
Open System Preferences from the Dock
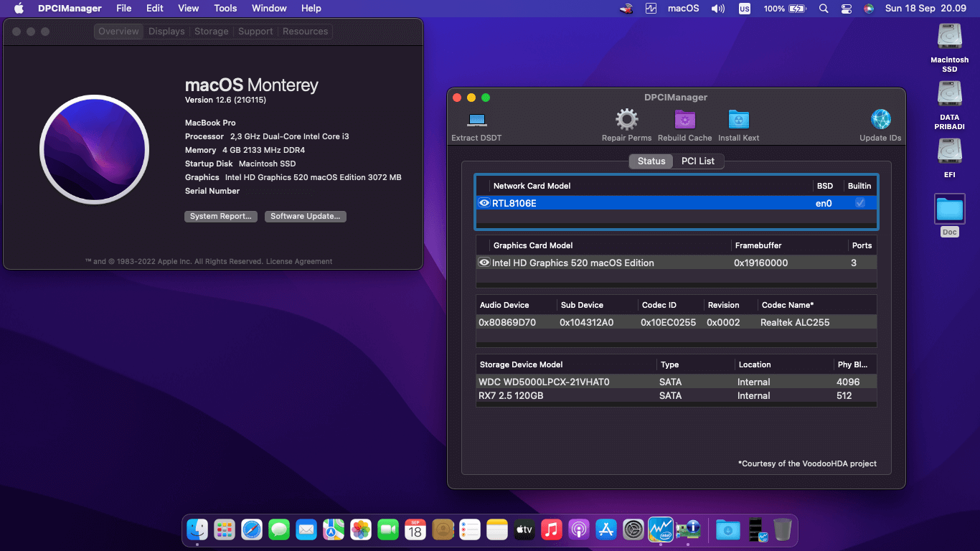tap(633, 529)
